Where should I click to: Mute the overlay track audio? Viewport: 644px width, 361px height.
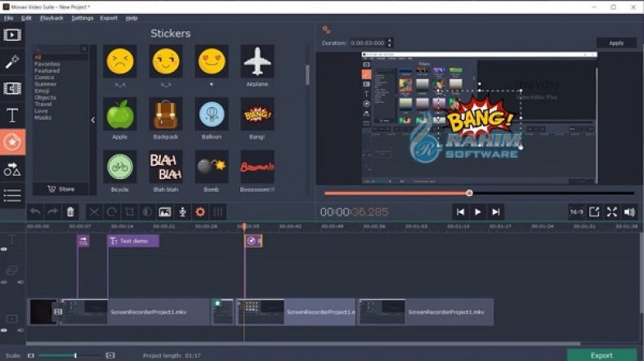pos(20,283)
